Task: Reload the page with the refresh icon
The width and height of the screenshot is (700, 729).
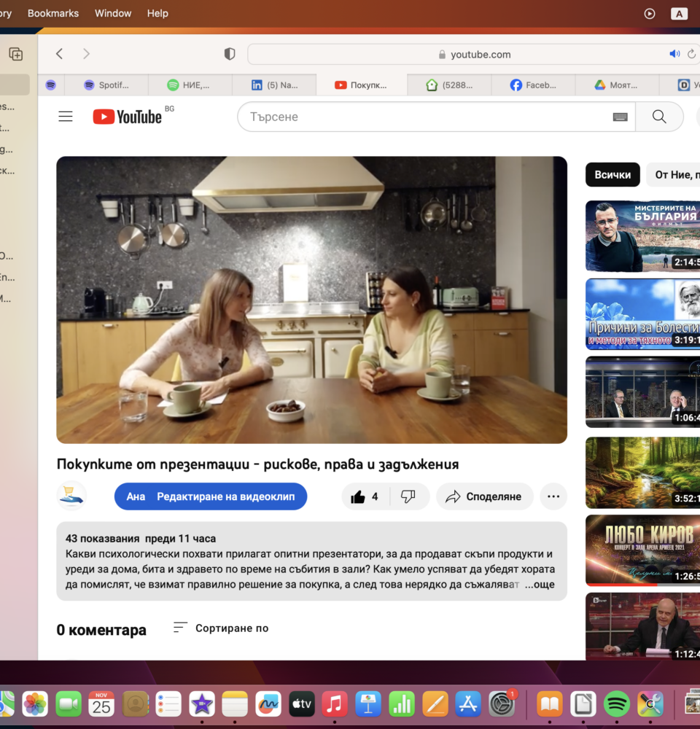Action: [692, 54]
